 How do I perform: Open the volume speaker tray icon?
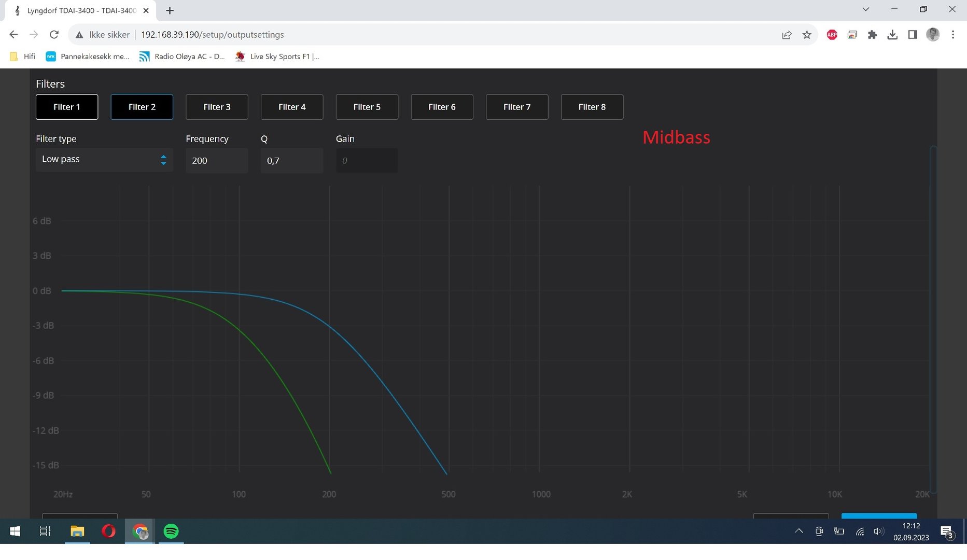[878, 531]
